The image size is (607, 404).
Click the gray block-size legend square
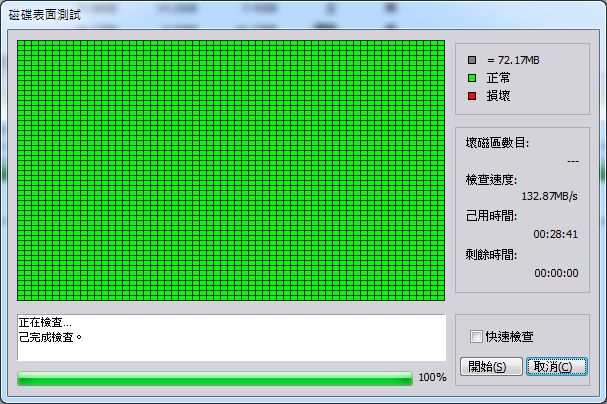[472, 61]
